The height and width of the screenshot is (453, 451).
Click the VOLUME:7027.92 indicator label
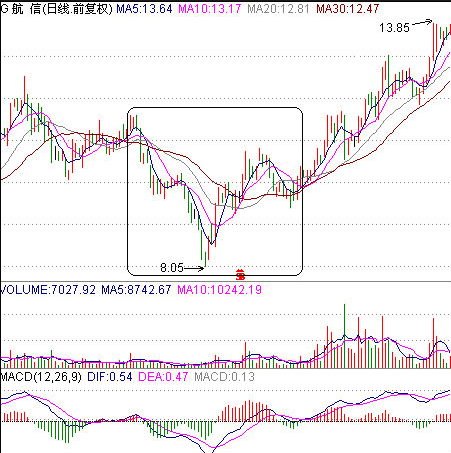point(48,289)
